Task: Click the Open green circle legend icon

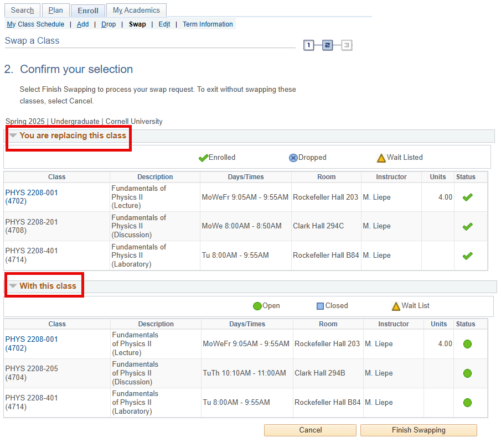Action: coord(257,306)
